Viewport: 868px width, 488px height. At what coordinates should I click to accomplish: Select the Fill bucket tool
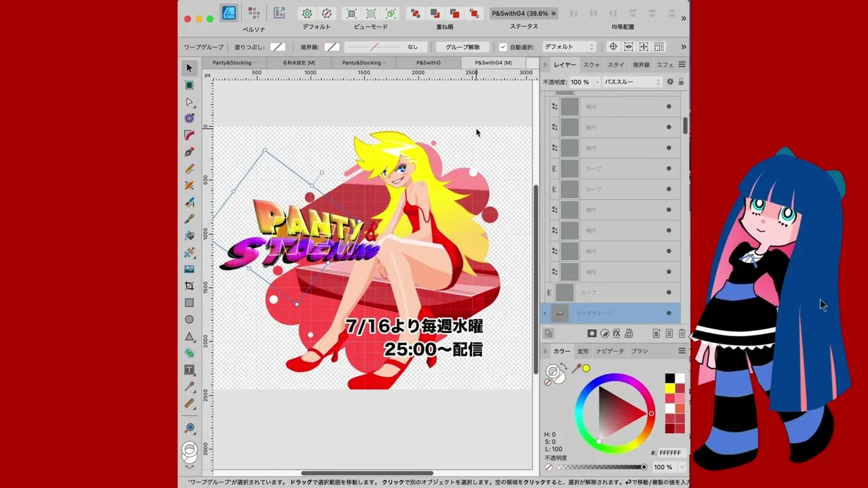click(x=189, y=235)
